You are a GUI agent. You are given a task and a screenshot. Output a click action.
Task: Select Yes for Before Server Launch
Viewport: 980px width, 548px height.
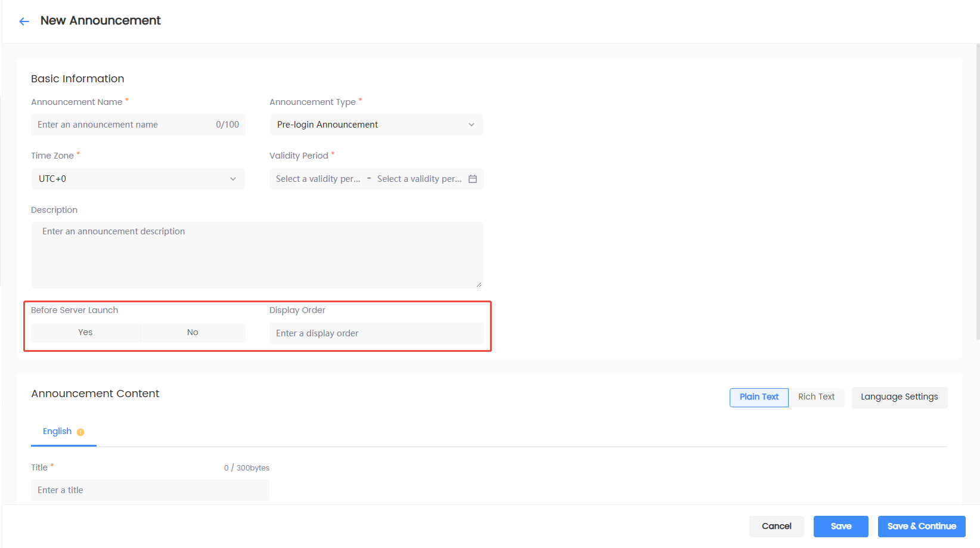point(86,333)
